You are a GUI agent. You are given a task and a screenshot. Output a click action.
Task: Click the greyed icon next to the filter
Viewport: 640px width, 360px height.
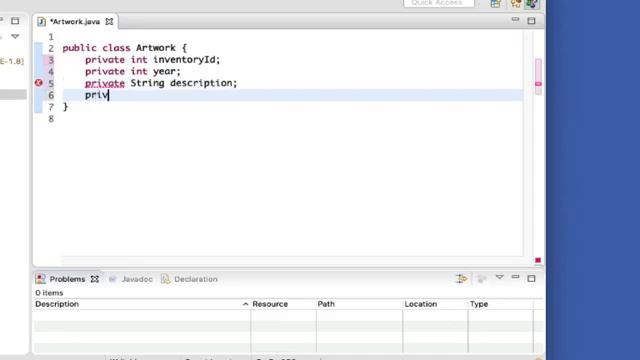click(x=482, y=279)
